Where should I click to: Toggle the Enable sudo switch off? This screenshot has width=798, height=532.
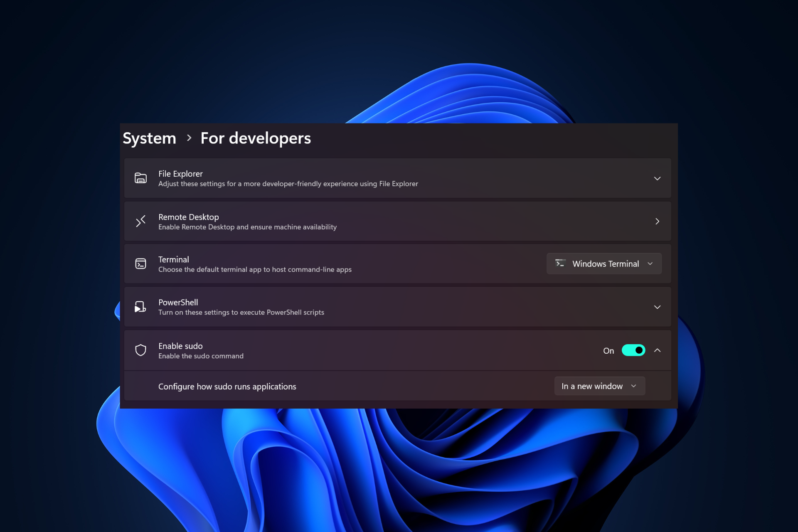coord(633,350)
